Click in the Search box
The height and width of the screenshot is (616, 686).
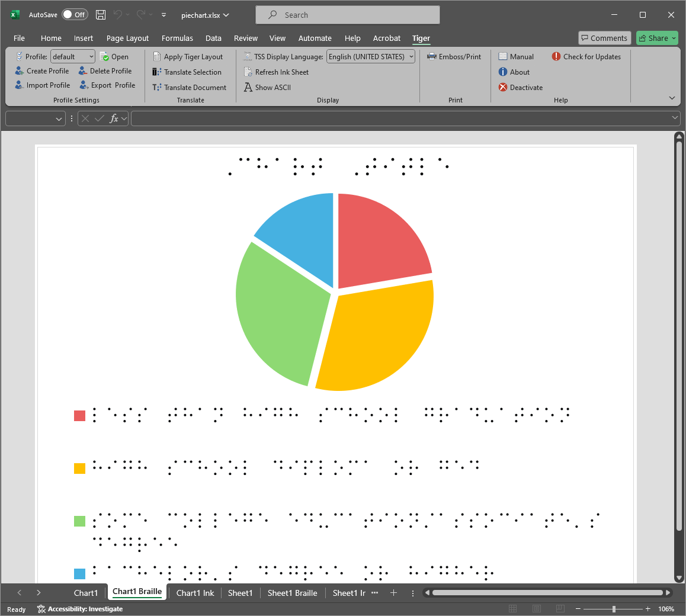click(x=347, y=15)
